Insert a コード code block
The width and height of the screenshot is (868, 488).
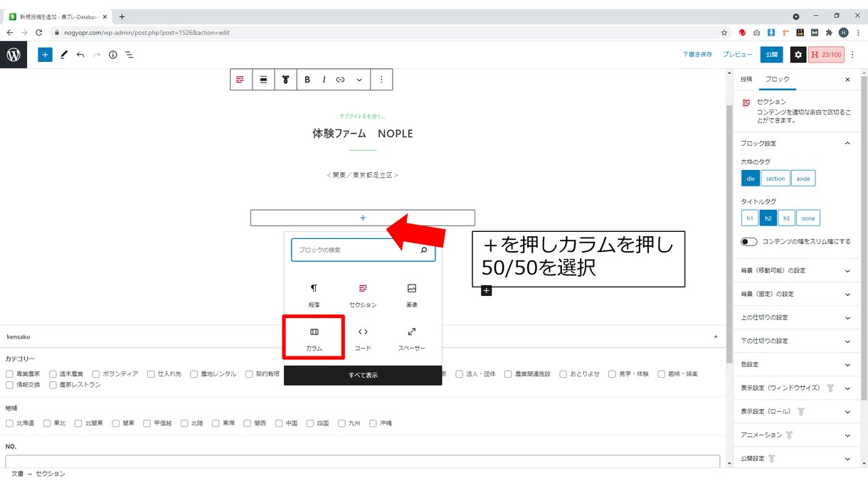[363, 338]
